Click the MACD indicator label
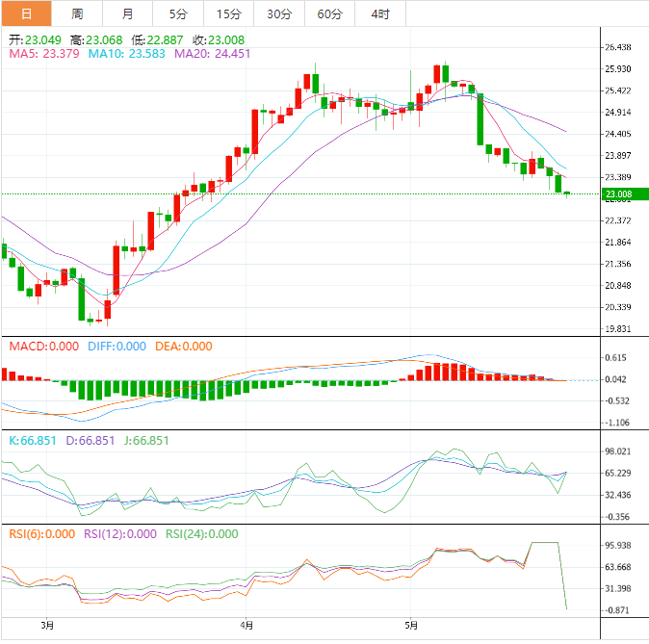This screenshot has width=649, height=644. [x=43, y=347]
